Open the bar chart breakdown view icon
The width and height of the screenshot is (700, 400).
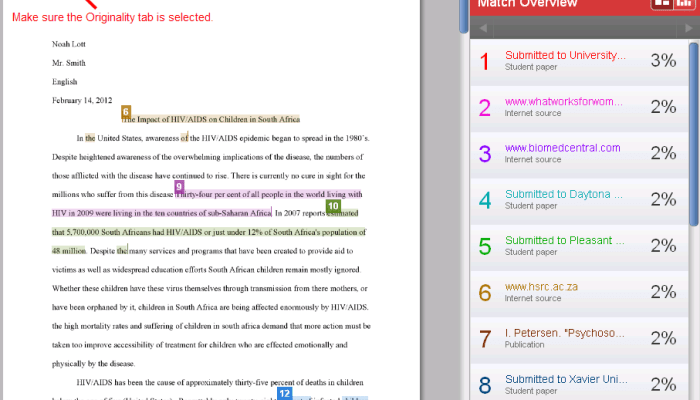682,5
